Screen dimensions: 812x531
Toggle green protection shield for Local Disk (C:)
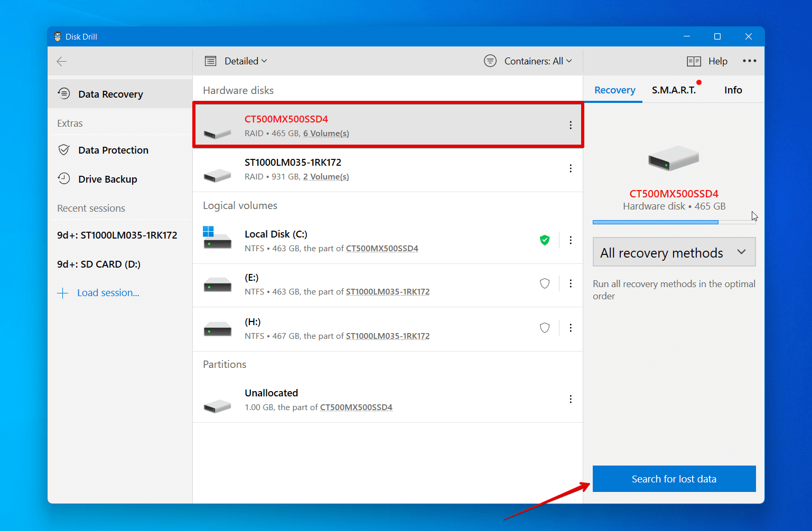point(545,240)
